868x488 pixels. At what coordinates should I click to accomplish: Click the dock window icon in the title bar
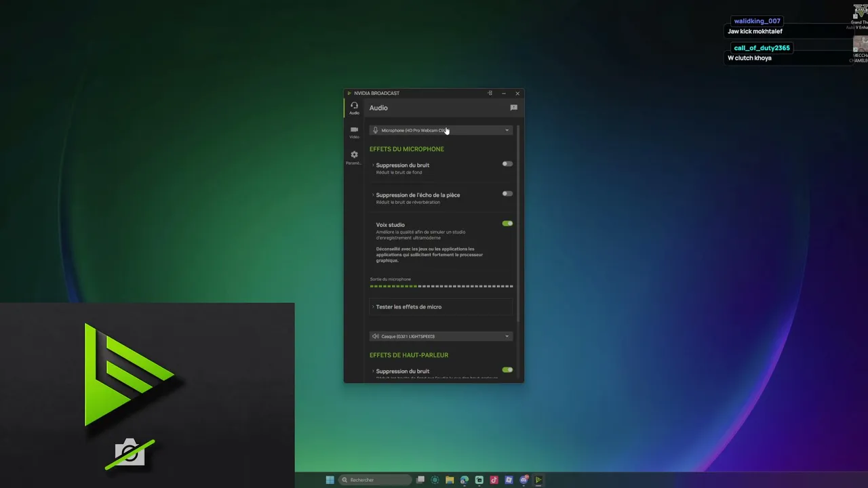(x=490, y=93)
